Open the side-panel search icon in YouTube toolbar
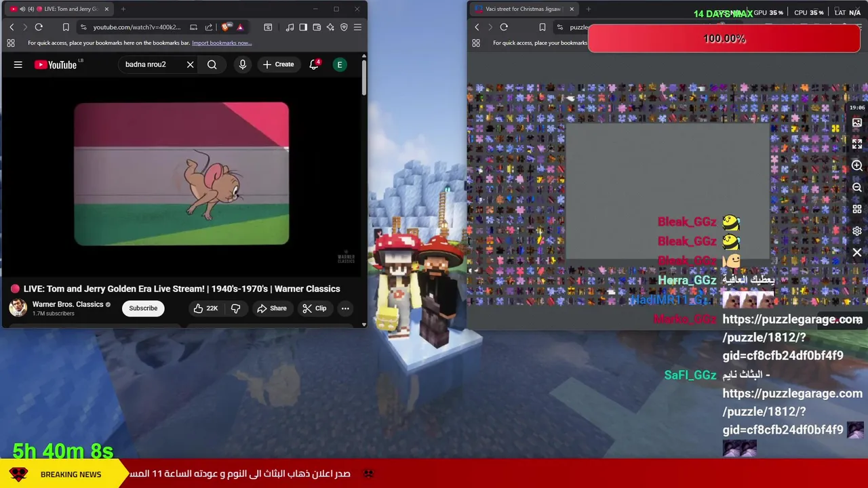The height and width of the screenshot is (488, 868). [x=268, y=27]
